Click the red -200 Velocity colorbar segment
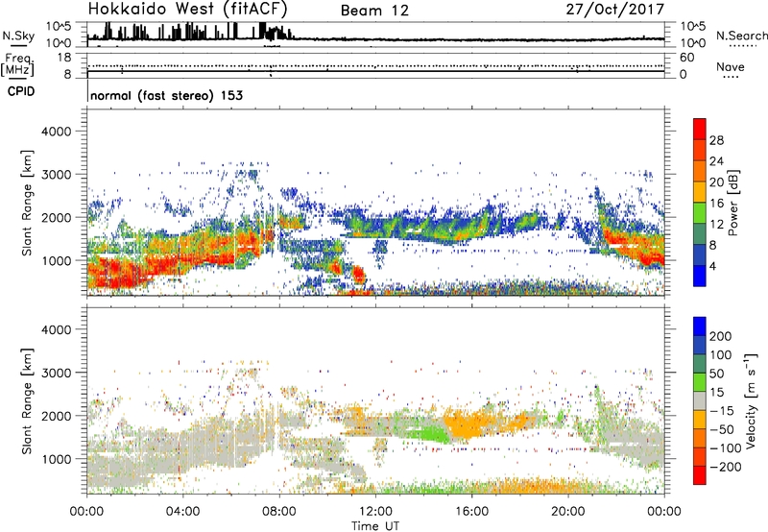The height and width of the screenshot is (532, 768). click(x=700, y=475)
